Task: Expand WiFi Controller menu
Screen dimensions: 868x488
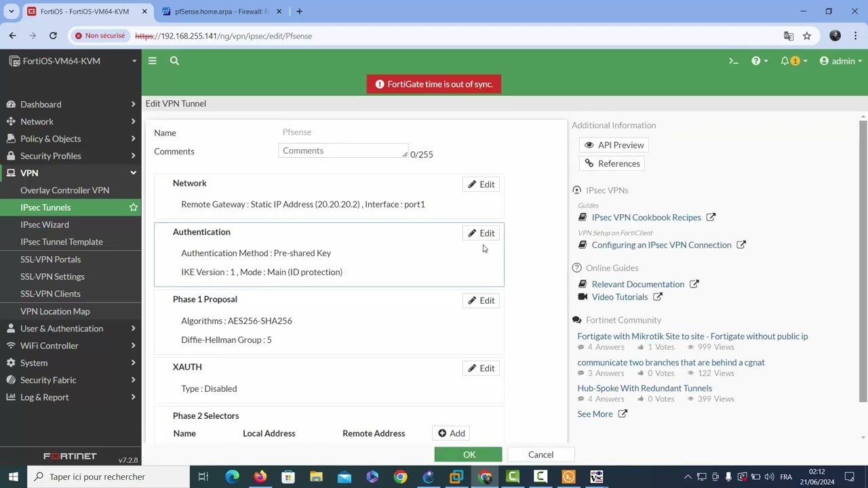Action: tap(71, 346)
